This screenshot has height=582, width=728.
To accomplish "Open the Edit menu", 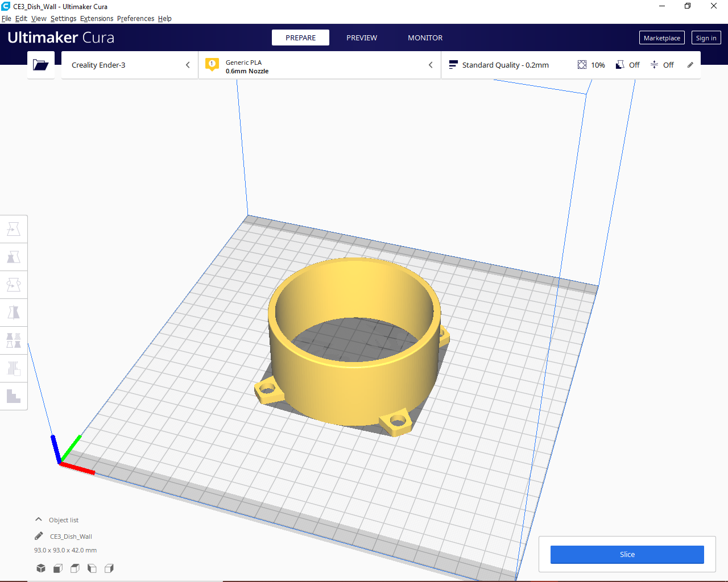I will tap(21, 19).
